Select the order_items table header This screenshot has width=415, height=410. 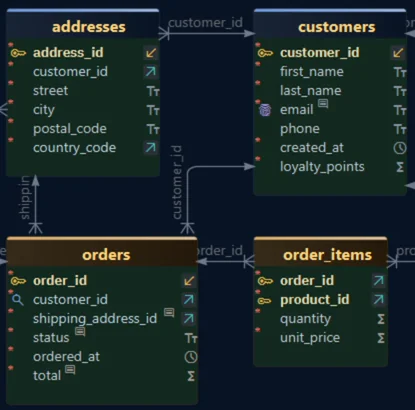coord(320,252)
